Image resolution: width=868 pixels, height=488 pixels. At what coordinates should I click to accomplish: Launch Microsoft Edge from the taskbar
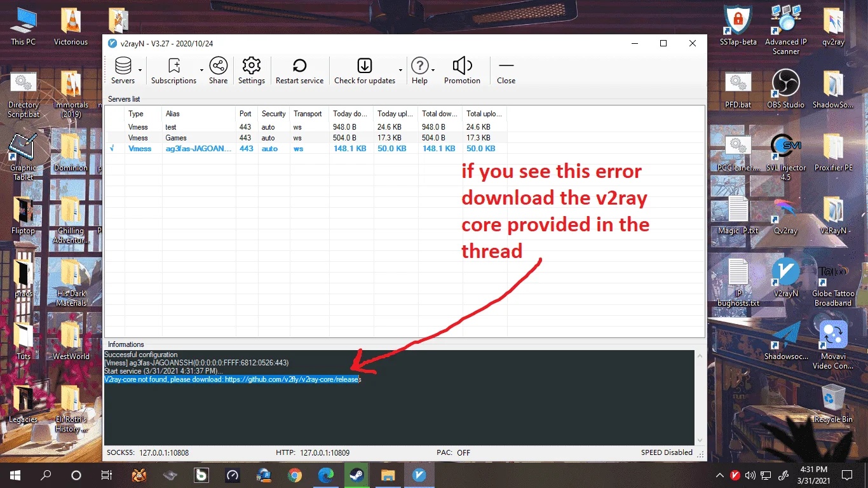325,475
